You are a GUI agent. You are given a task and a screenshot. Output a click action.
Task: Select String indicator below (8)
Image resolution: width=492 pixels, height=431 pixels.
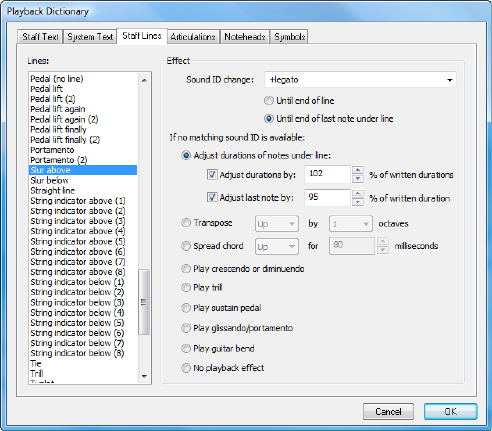(x=83, y=353)
